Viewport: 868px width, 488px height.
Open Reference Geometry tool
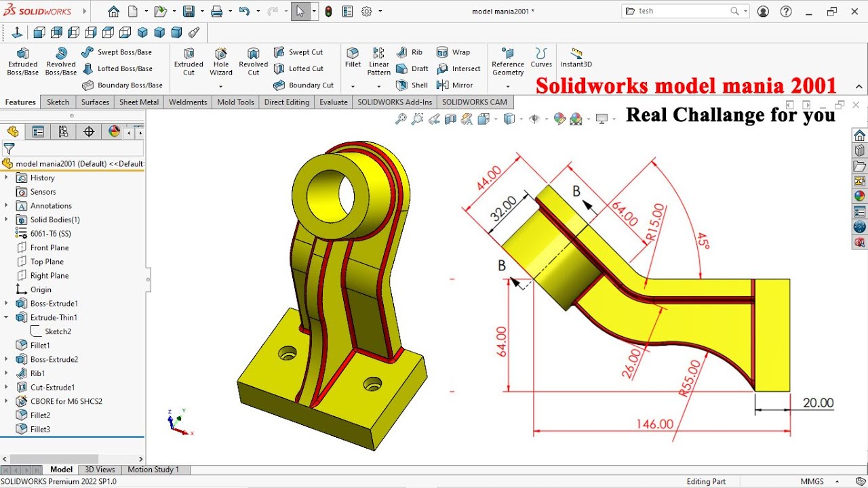(508, 62)
